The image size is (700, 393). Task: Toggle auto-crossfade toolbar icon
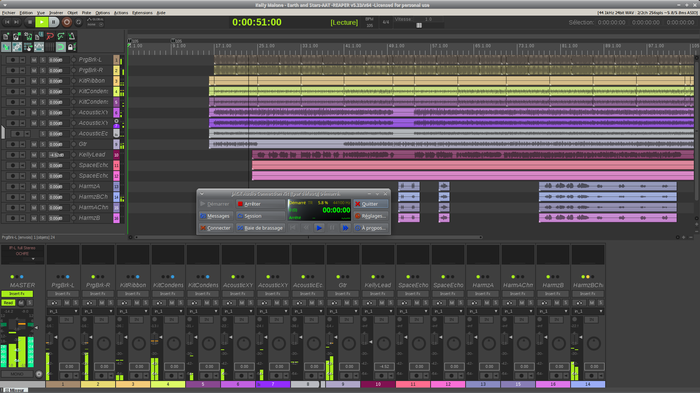pos(6,47)
